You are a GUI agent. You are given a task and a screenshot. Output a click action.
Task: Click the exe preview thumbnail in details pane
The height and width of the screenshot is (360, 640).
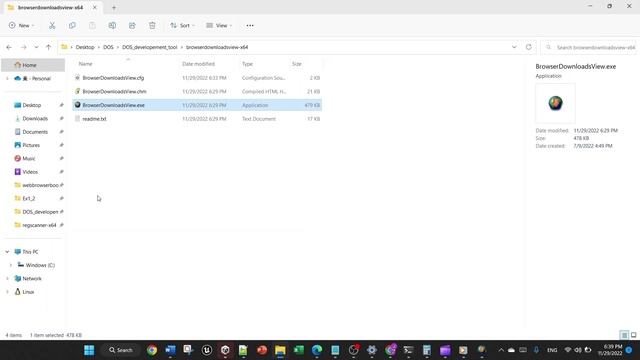click(x=555, y=103)
